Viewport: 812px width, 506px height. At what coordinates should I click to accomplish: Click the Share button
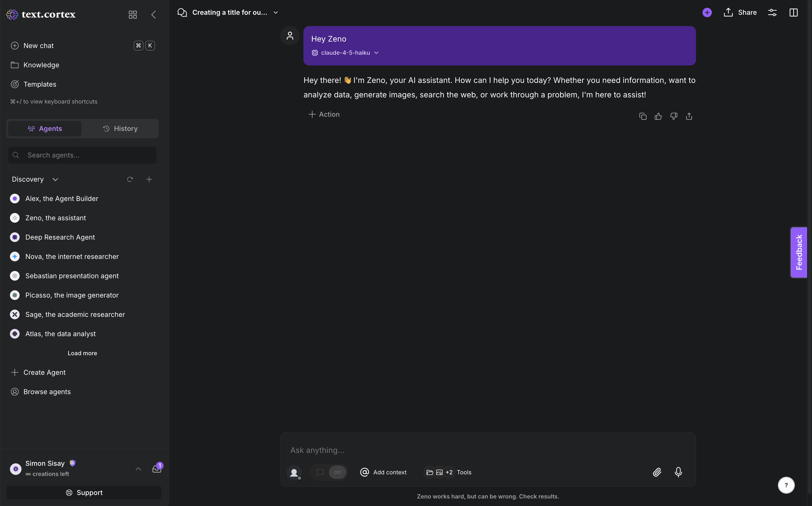click(740, 12)
